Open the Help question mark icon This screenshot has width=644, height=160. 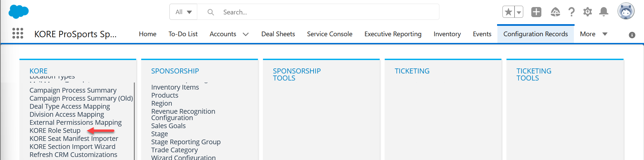tap(572, 12)
